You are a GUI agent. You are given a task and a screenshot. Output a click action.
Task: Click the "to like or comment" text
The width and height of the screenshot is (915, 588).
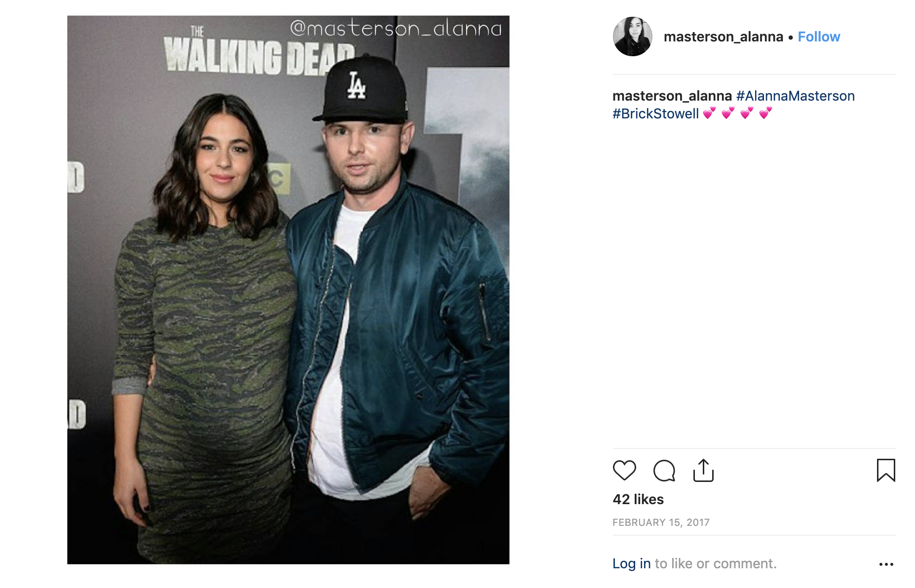click(x=716, y=563)
